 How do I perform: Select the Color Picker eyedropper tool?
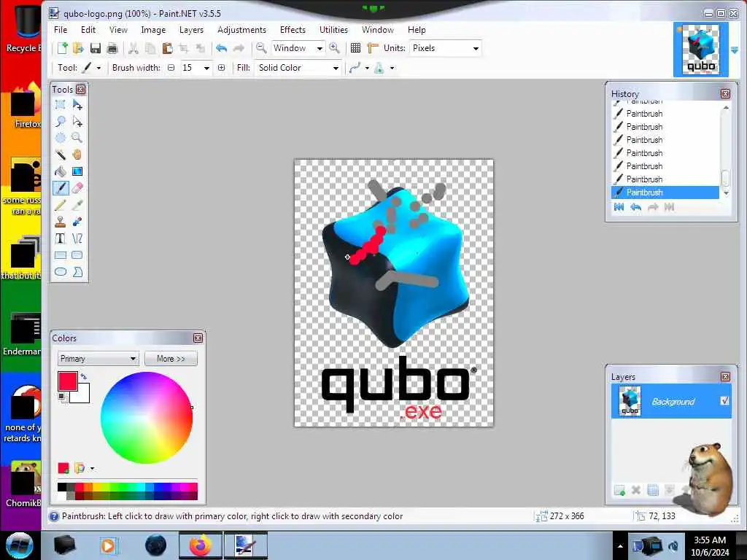pos(77,205)
